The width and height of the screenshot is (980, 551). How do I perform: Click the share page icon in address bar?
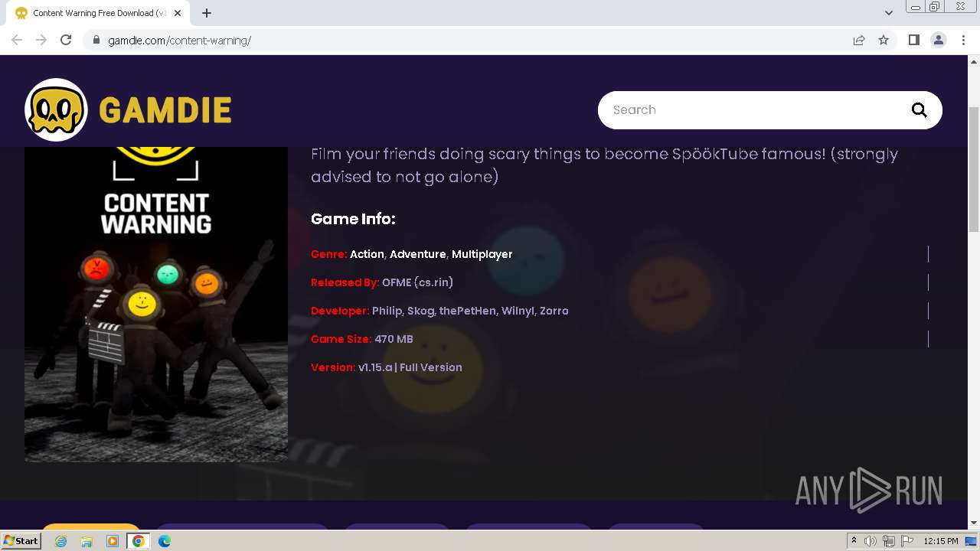click(x=859, y=40)
